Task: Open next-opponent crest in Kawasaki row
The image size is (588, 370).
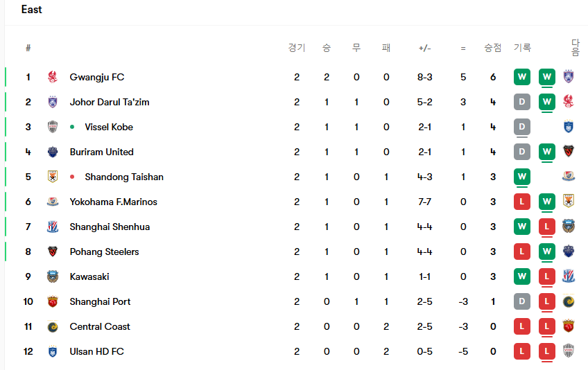Action: pyautogui.click(x=569, y=276)
